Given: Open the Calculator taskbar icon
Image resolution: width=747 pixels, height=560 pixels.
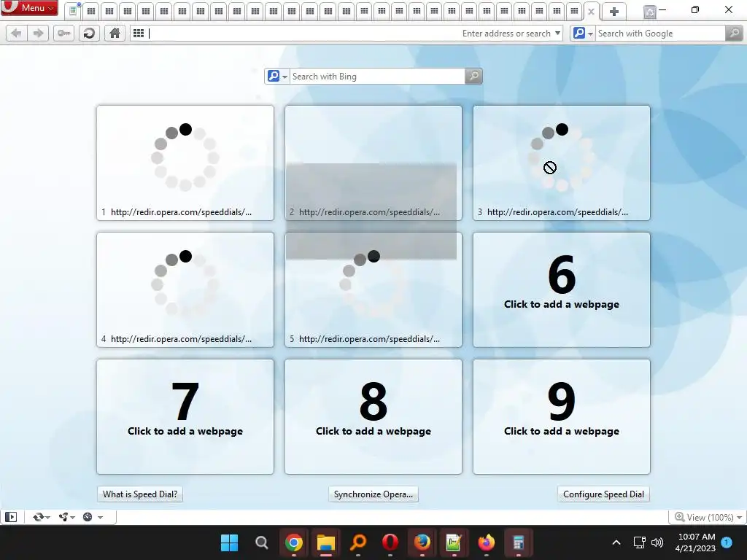Looking at the screenshot, I should [519, 542].
